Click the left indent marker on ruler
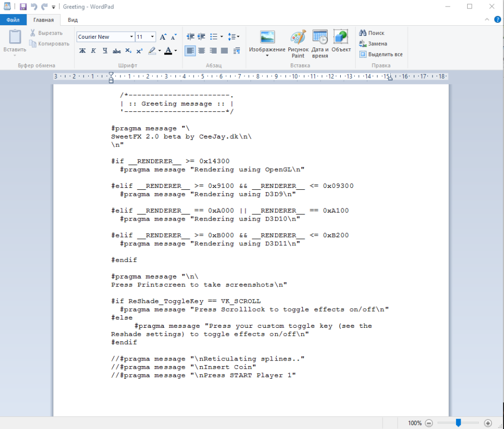 pos(111,78)
